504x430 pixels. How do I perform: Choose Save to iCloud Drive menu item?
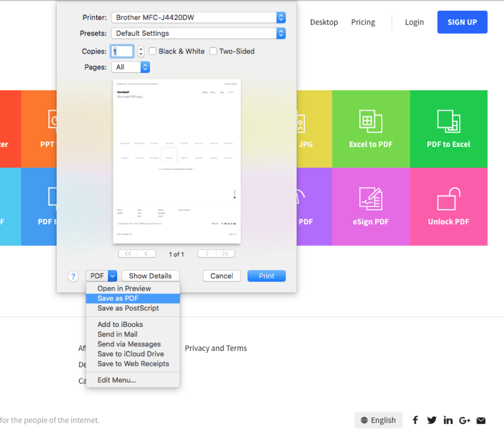(x=132, y=354)
